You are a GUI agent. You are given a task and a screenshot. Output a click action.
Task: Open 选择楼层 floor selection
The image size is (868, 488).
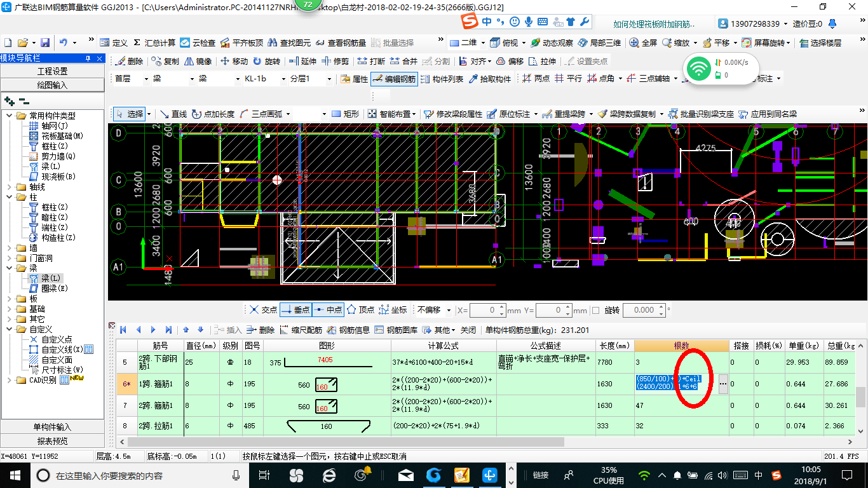pos(820,43)
